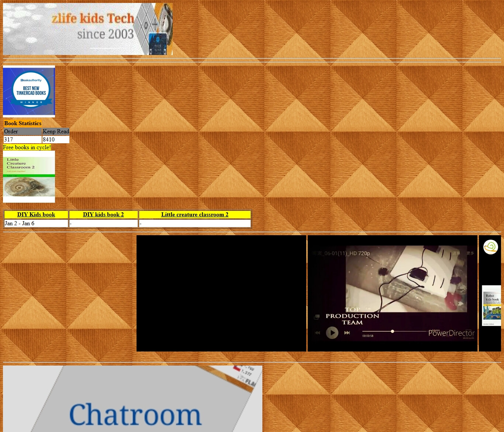This screenshot has width=504, height=432.
Task: Click the Little Creature Classroom 2 book cover
Action: click(x=29, y=176)
